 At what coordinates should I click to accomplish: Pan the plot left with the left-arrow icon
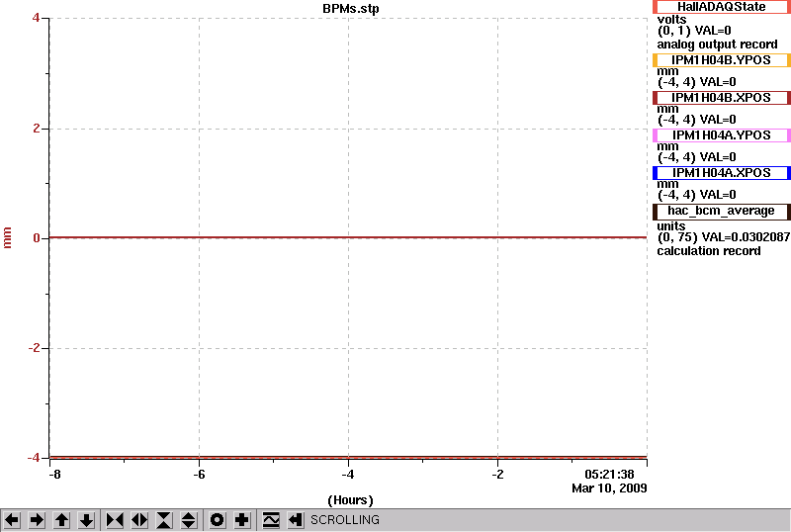(x=12, y=520)
